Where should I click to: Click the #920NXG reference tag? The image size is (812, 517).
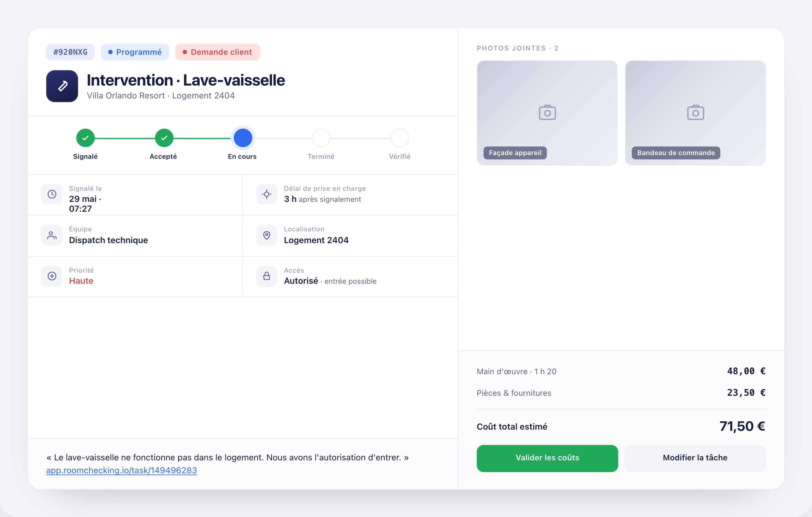coord(70,52)
